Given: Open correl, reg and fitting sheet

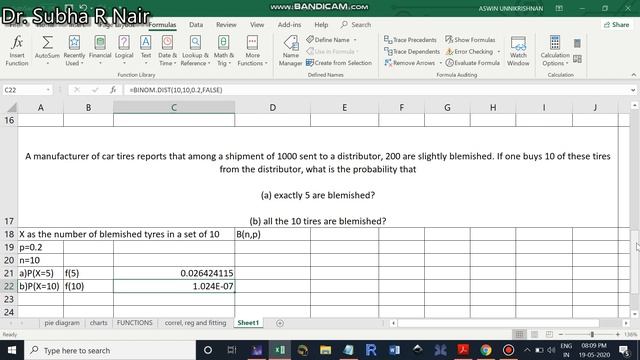Looking at the screenshot, I should coord(195,323).
